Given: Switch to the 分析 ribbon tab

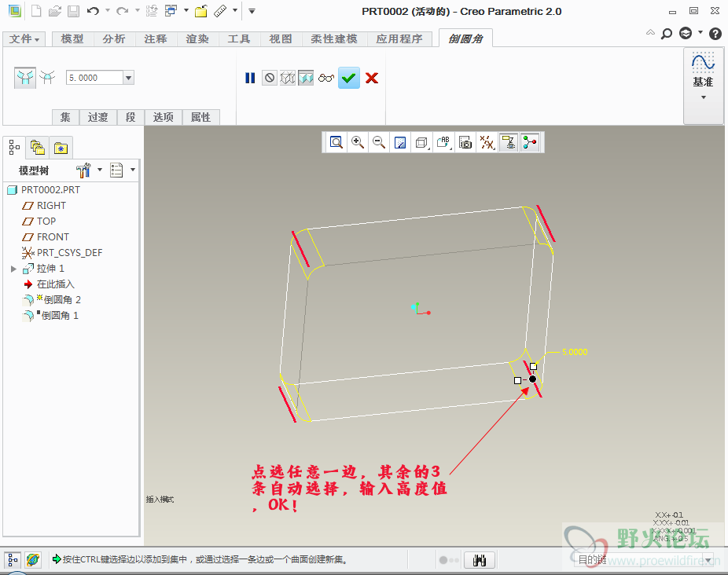Looking at the screenshot, I should 114,39.
